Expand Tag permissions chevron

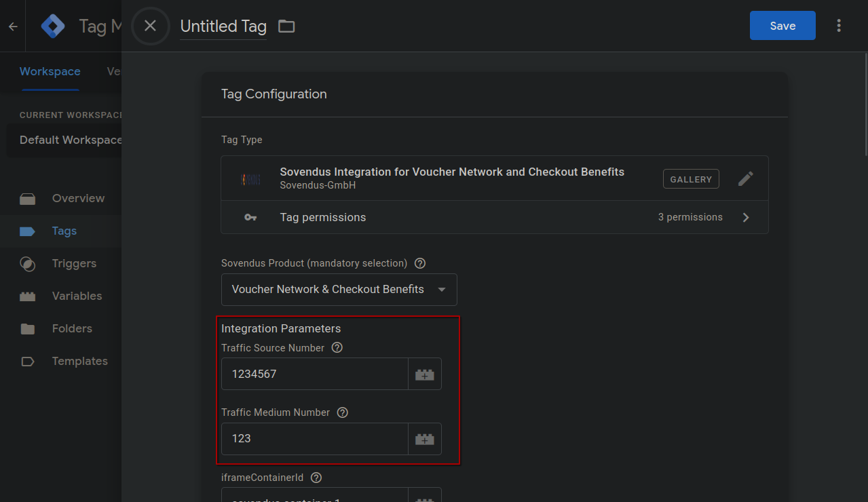(745, 218)
